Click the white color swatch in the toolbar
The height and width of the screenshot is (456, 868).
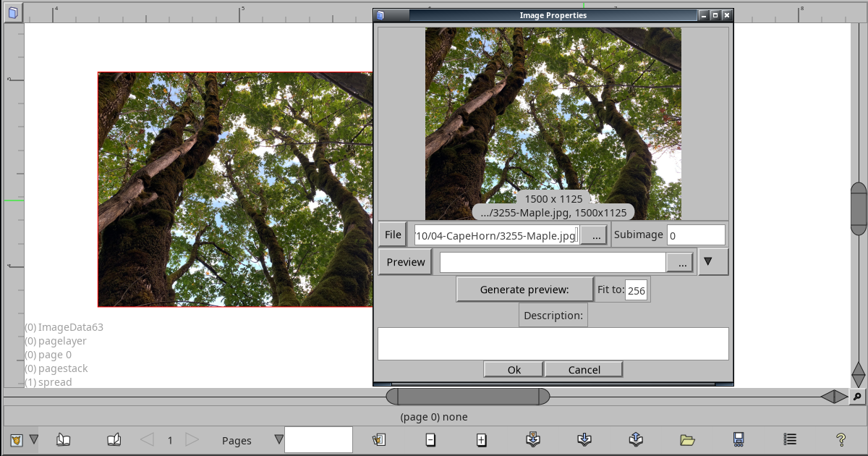[318, 439]
